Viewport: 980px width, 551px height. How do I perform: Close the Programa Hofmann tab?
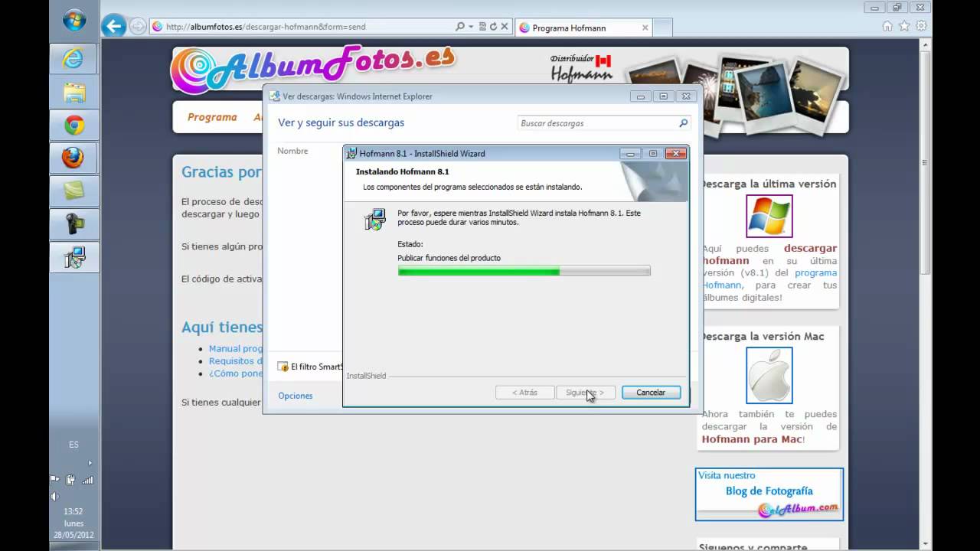645,28
